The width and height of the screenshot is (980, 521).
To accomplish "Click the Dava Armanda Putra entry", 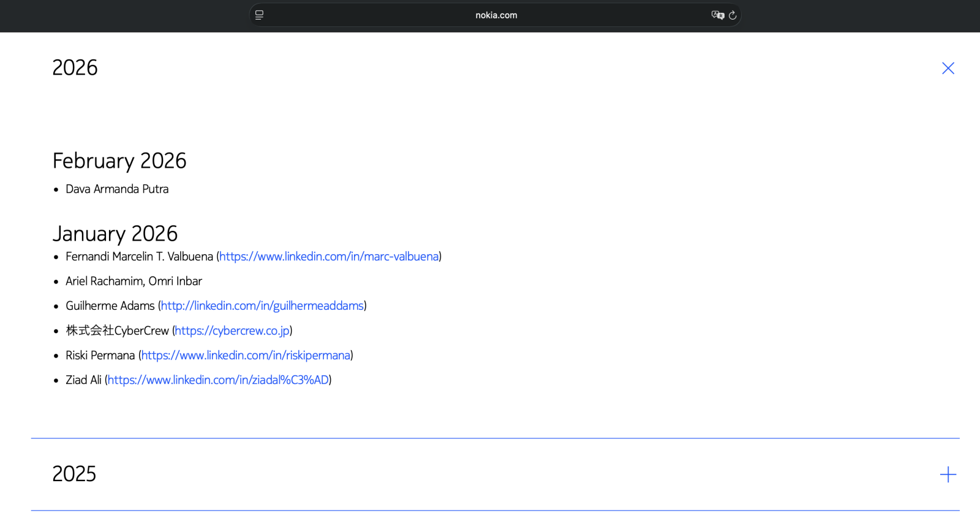I will 117,189.
